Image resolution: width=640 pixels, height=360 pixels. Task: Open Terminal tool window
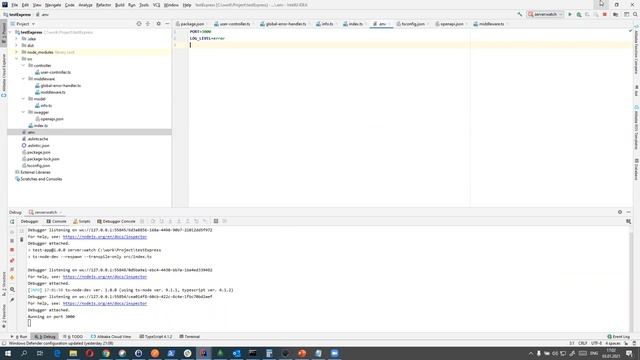tap(189, 337)
